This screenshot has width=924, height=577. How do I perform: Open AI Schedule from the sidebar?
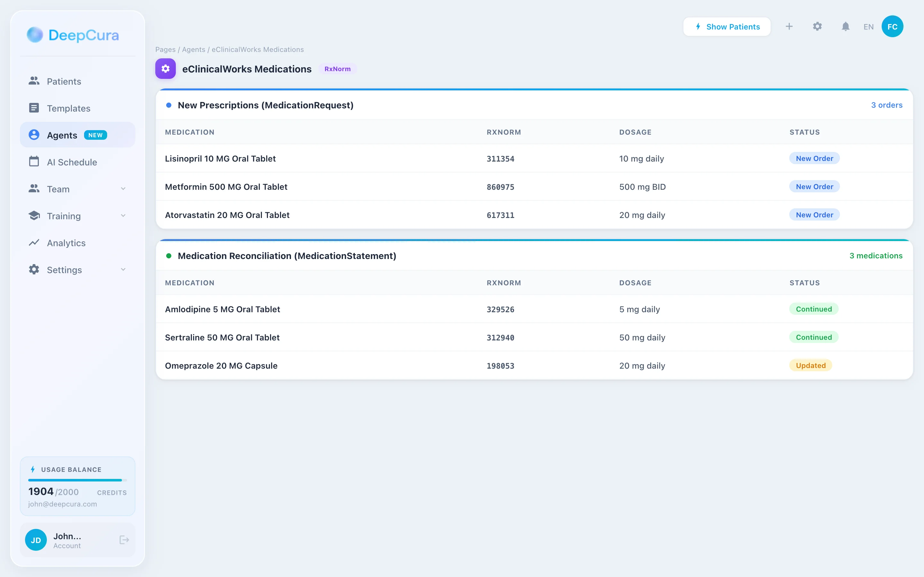tap(72, 162)
